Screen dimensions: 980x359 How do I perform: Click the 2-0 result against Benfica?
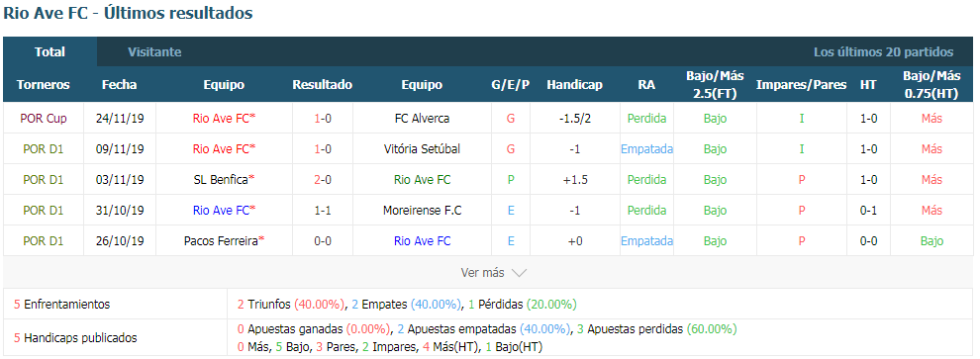pyautogui.click(x=323, y=180)
